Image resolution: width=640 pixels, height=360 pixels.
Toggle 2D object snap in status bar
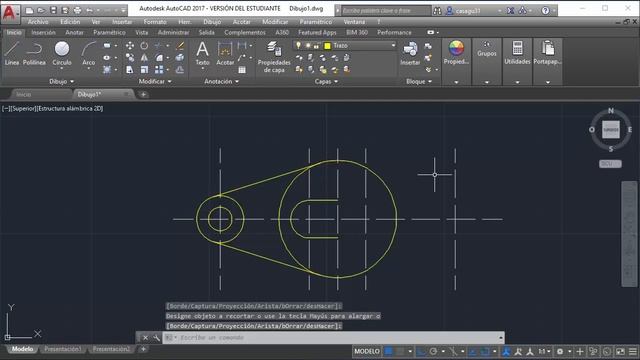[484, 351]
